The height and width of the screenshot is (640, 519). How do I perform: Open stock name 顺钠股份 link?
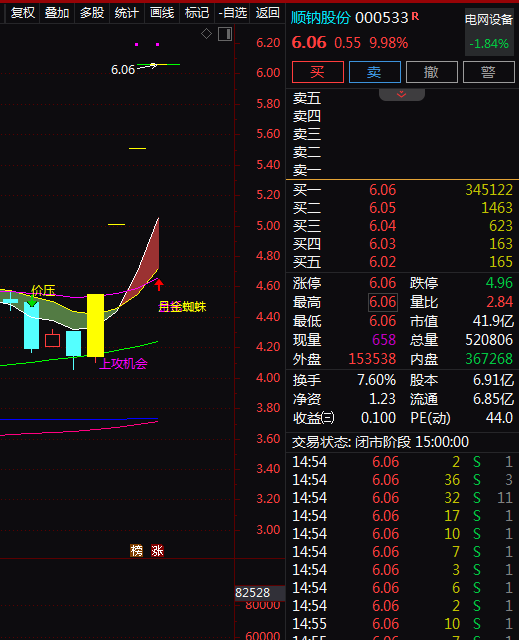[321, 18]
